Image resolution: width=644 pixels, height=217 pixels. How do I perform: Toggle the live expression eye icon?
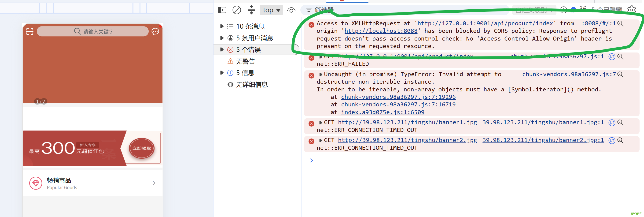pos(291,10)
